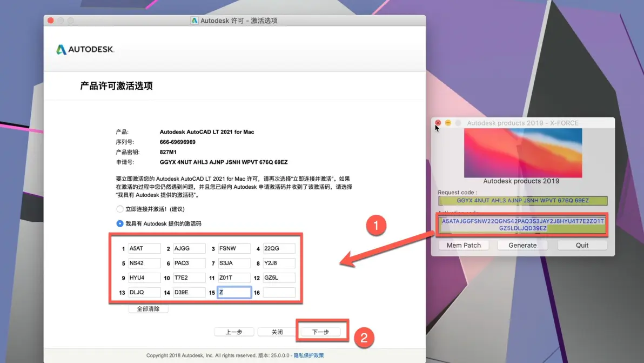The height and width of the screenshot is (363, 644).
Task: Click the 'Autodesk products 2019' label in X-FORCE
Action: click(521, 181)
